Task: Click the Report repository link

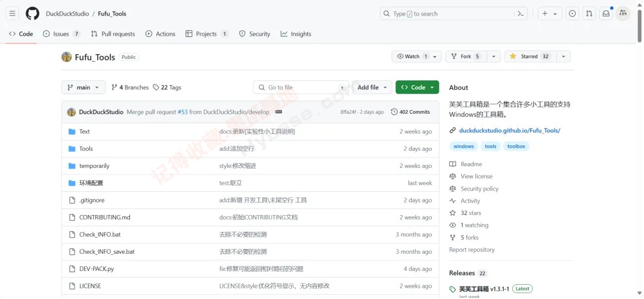Action: (472, 250)
